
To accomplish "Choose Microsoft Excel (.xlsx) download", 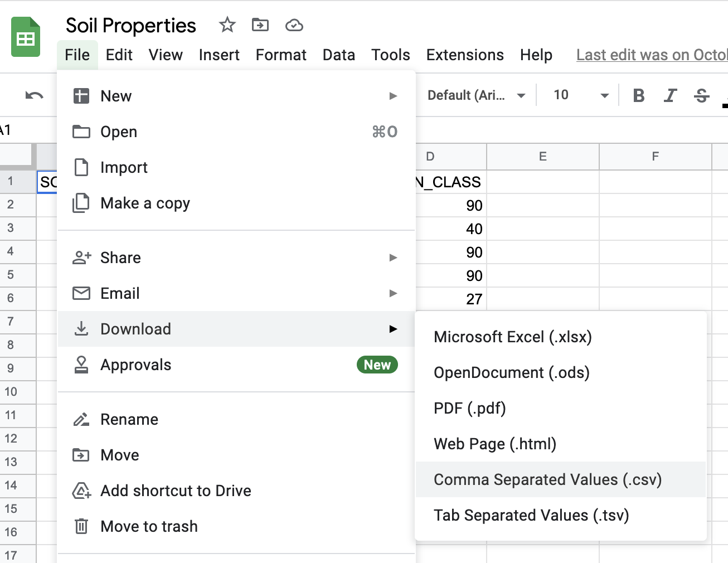I will click(x=512, y=337).
